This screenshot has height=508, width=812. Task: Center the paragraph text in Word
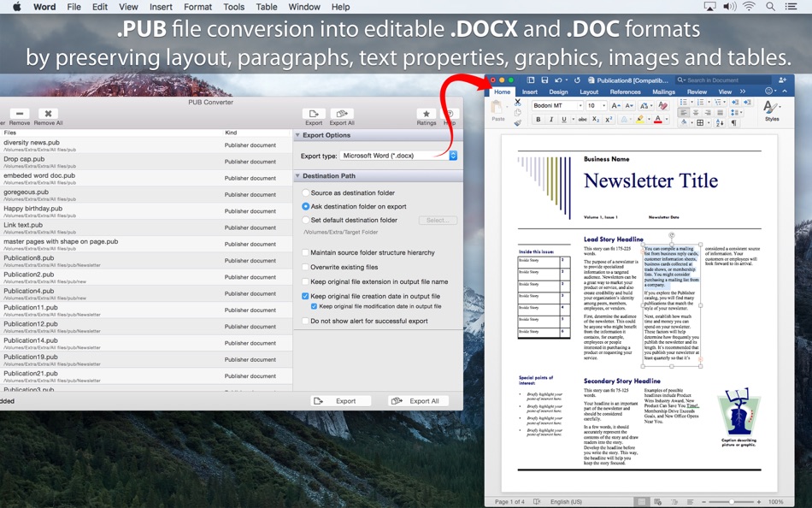696,113
